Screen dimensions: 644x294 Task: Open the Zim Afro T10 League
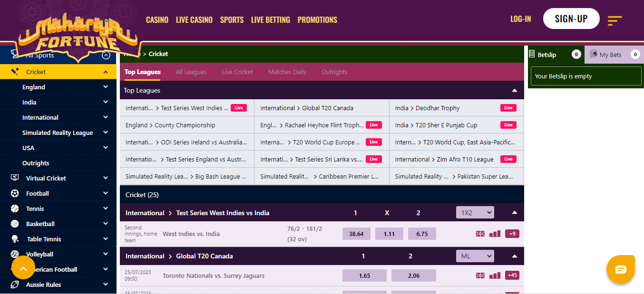pyautogui.click(x=457, y=159)
